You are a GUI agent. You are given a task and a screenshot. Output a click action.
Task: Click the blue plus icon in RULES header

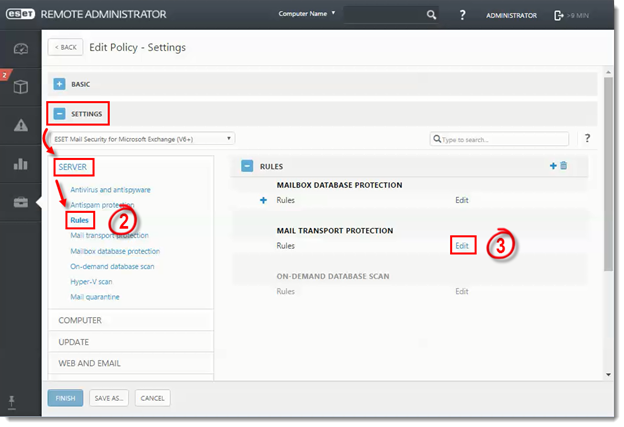point(553,166)
